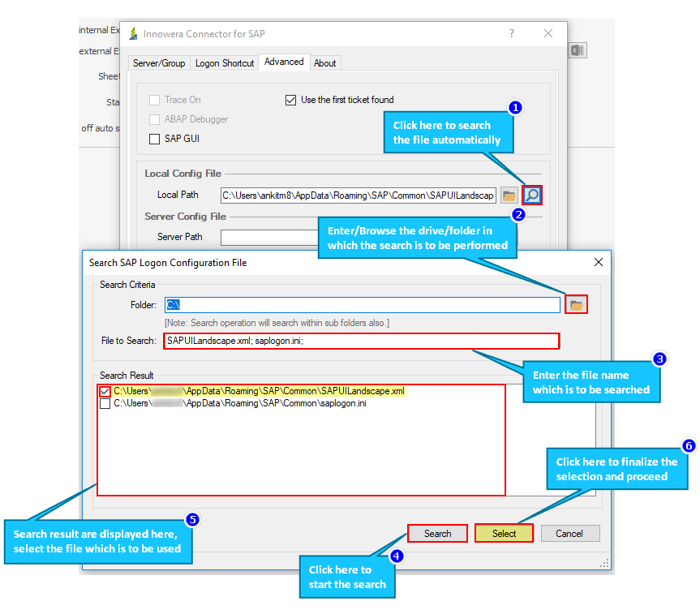Select the Advanced tab
Viewport: 700px width, 610px height.
[x=284, y=62]
